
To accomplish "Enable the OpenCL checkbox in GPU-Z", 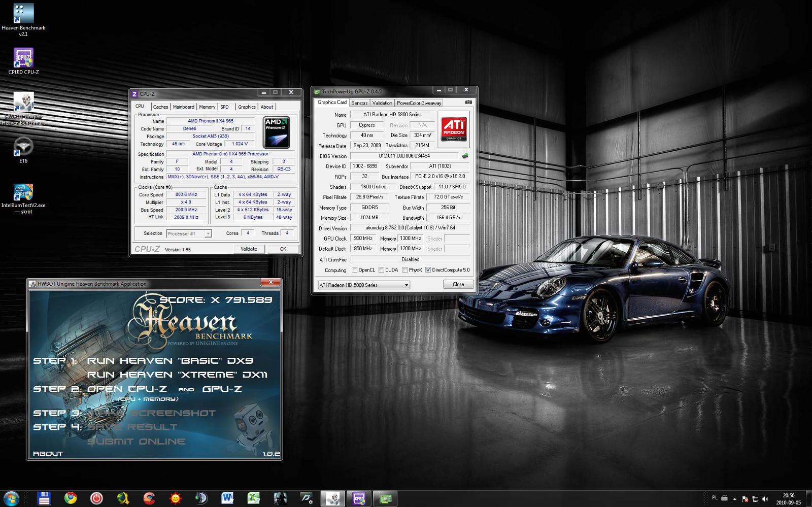I will (354, 270).
